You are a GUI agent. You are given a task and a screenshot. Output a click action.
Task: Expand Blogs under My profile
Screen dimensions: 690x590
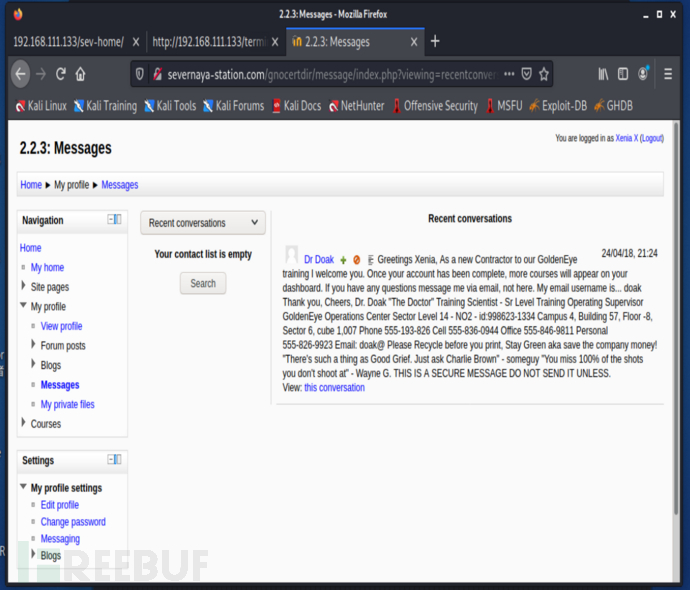coord(33,364)
